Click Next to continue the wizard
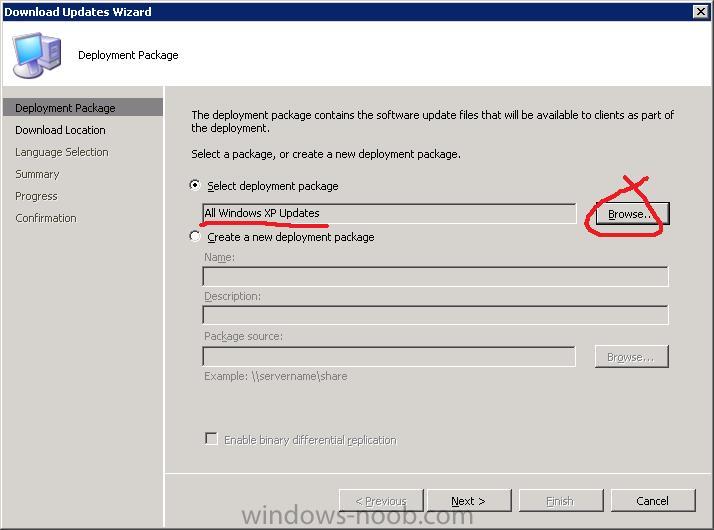Image resolution: width=714 pixels, height=530 pixels. tap(469, 501)
